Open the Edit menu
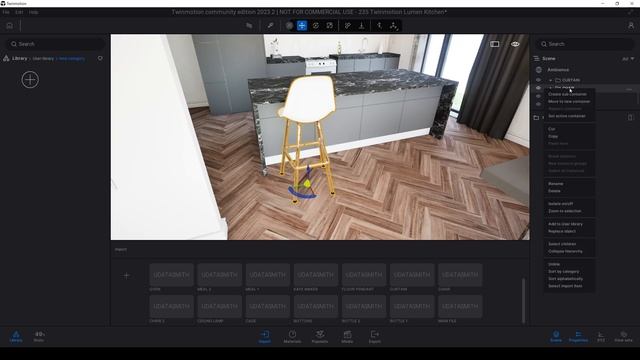The width and height of the screenshot is (640, 360). pyautogui.click(x=19, y=12)
